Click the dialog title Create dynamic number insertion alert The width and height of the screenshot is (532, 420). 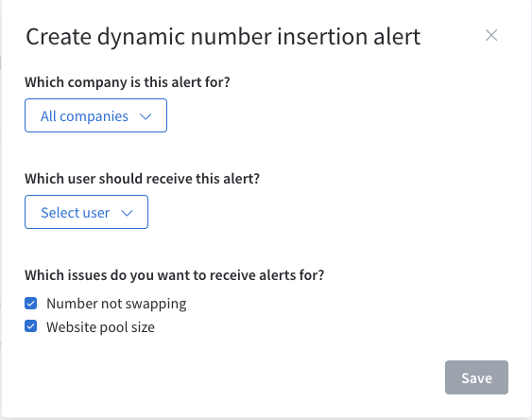click(x=223, y=37)
